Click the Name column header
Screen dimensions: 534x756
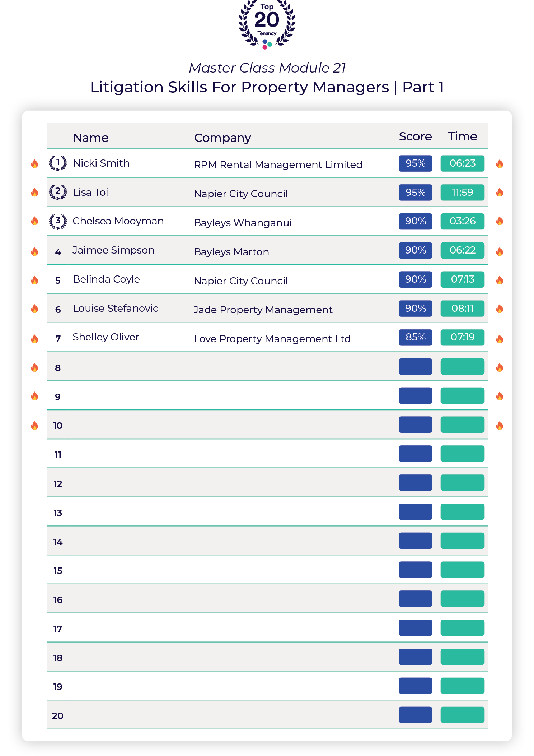(91, 138)
